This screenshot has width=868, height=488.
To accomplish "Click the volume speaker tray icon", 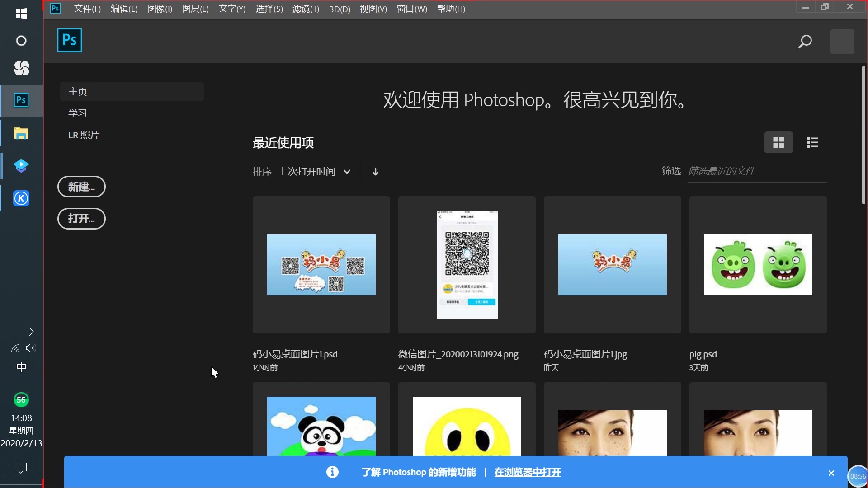I will 31,348.
